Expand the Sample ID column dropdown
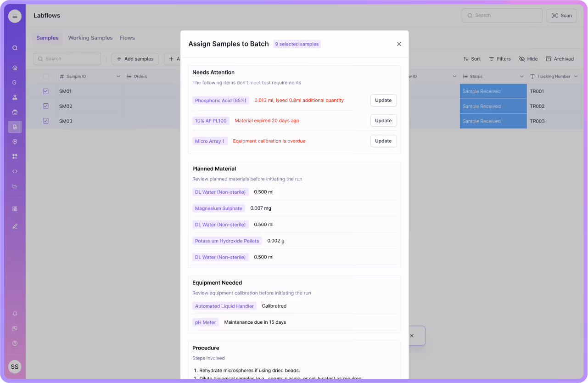Viewport: 588px width, 383px height. (118, 76)
